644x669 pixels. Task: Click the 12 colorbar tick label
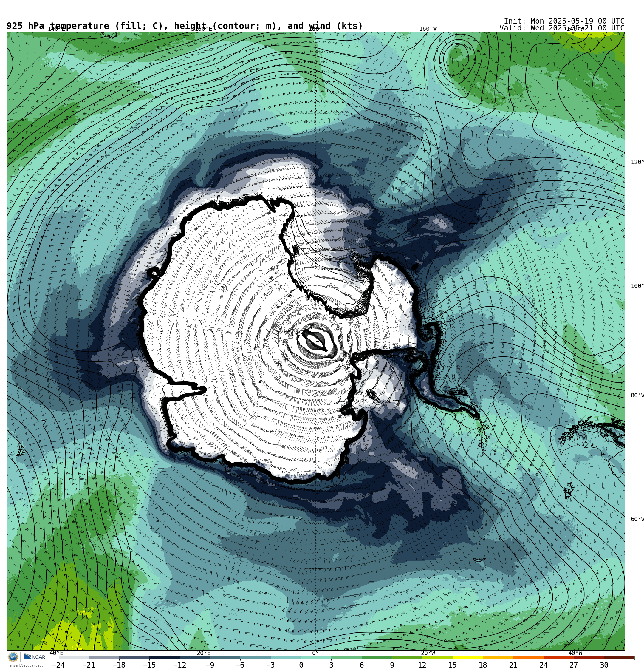coord(422,665)
